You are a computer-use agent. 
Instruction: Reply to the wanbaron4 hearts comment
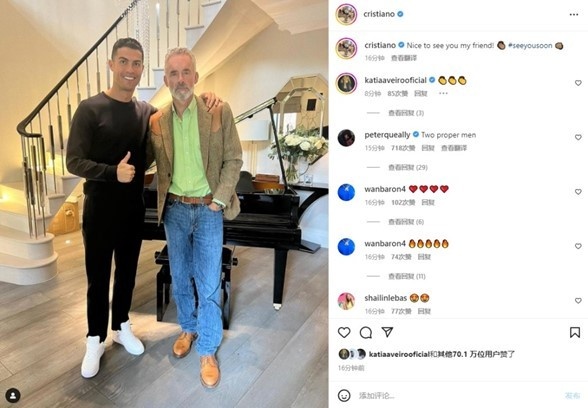pos(428,202)
